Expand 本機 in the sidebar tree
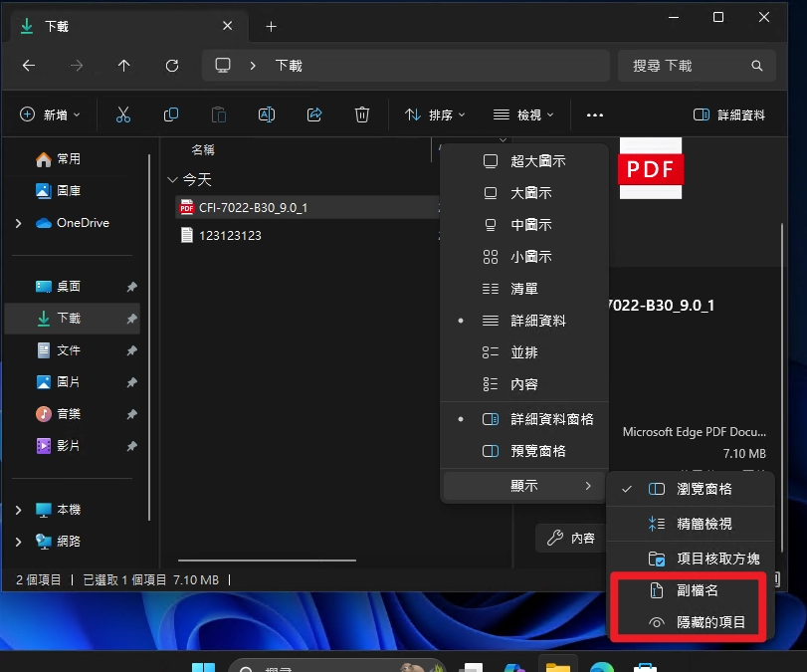The height and width of the screenshot is (672, 807). pyautogui.click(x=18, y=510)
